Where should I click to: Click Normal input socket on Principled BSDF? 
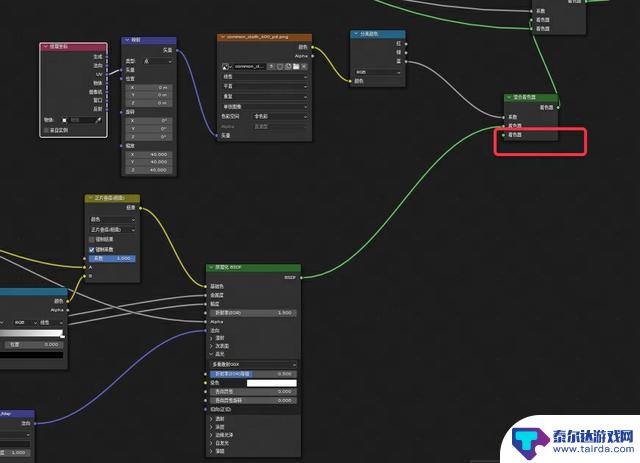[205, 330]
